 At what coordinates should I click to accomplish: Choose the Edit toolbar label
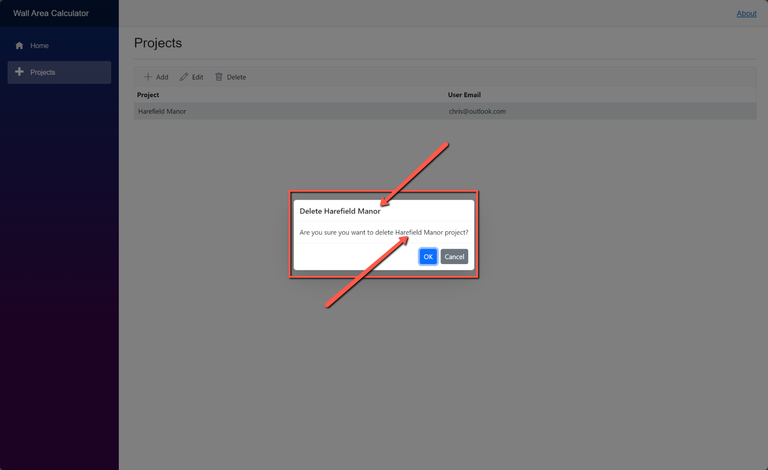pyautogui.click(x=197, y=77)
